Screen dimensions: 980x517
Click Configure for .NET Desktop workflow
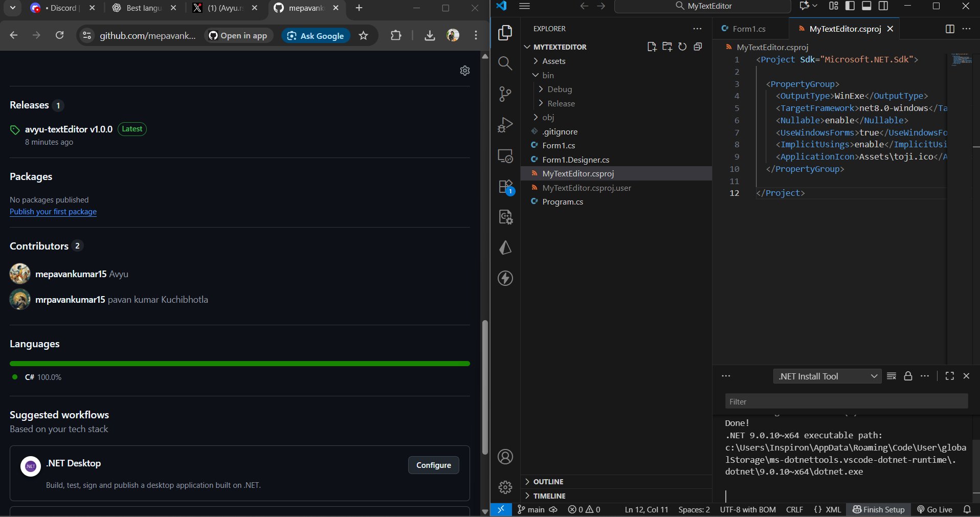click(x=433, y=465)
